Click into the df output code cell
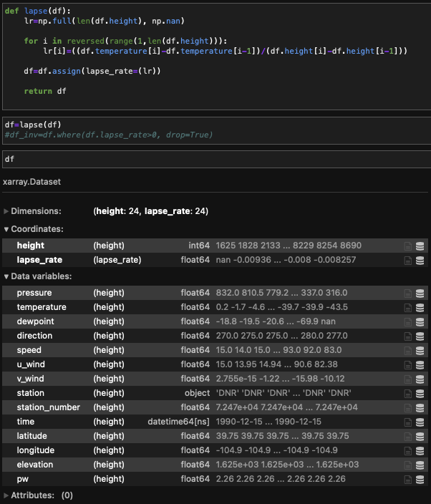The image size is (431, 504). [x=217, y=159]
